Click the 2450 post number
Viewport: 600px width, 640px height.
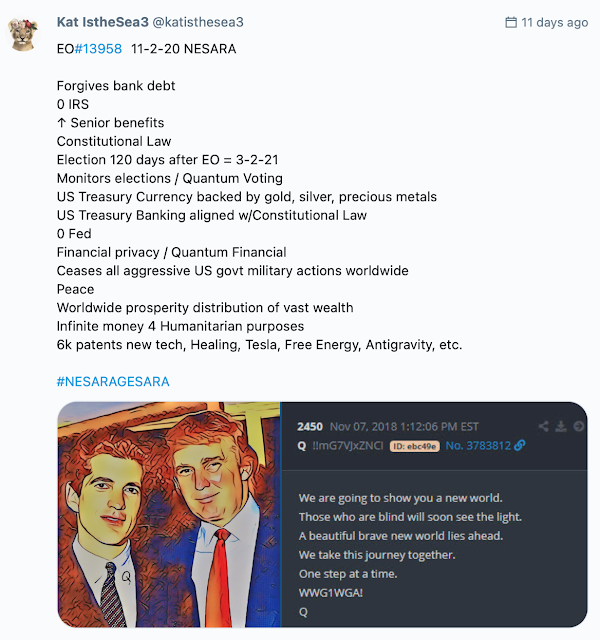tap(311, 426)
